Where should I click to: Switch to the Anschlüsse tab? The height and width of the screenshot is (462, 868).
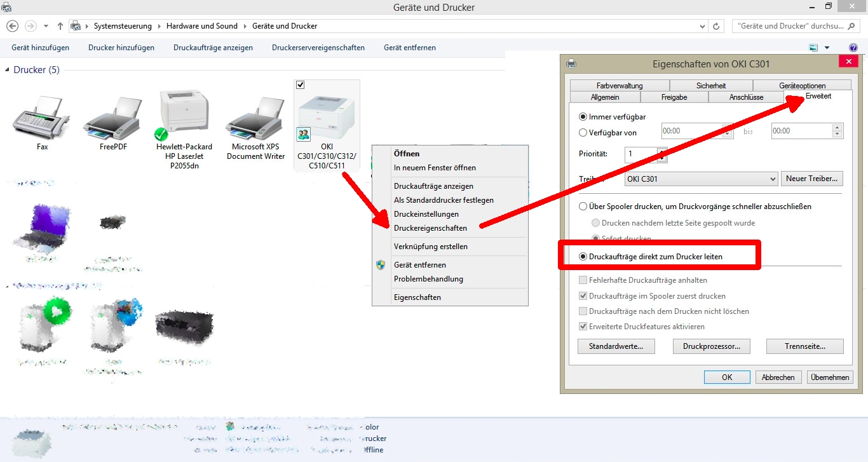tap(746, 97)
